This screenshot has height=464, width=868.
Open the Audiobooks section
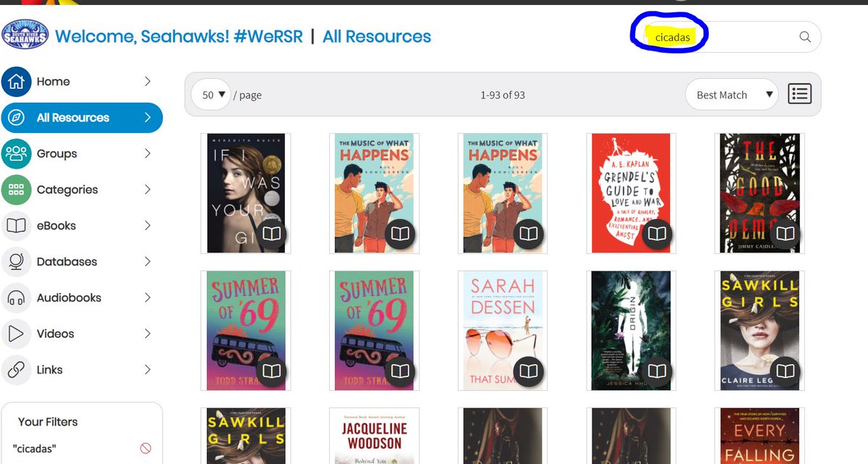point(82,298)
